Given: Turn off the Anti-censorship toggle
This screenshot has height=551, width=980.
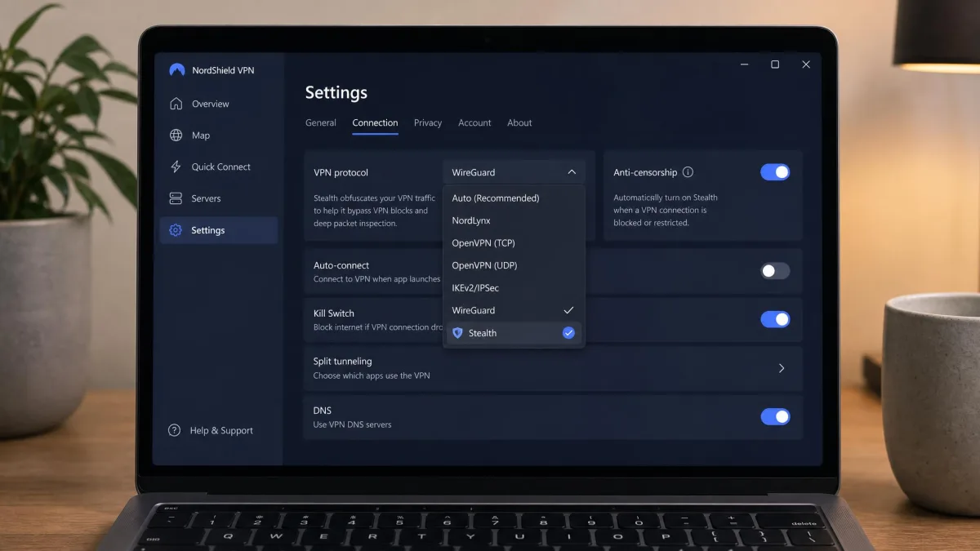Looking at the screenshot, I should click(x=775, y=172).
